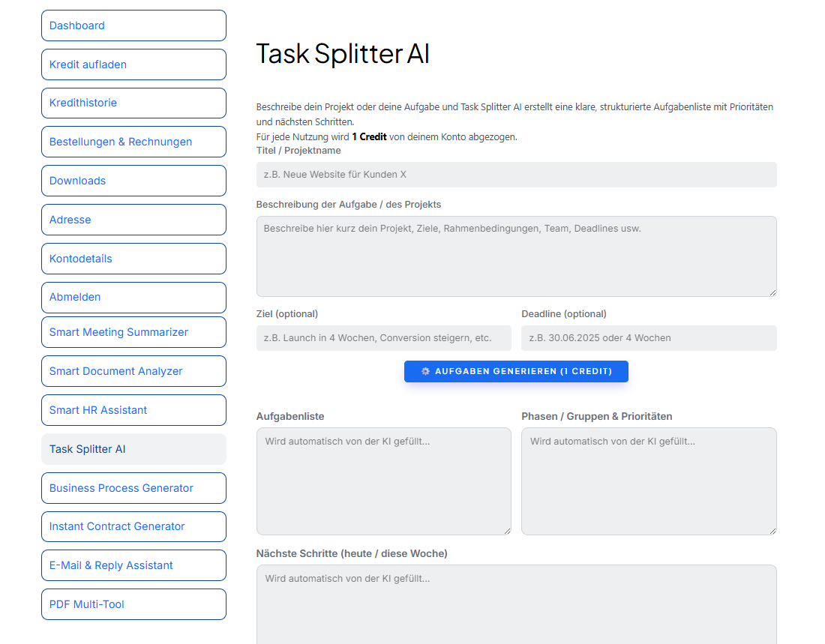This screenshot has height=644, width=825.
Task: Open Bestellungen & Rechnungen section
Action: click(x=133, y=142)
